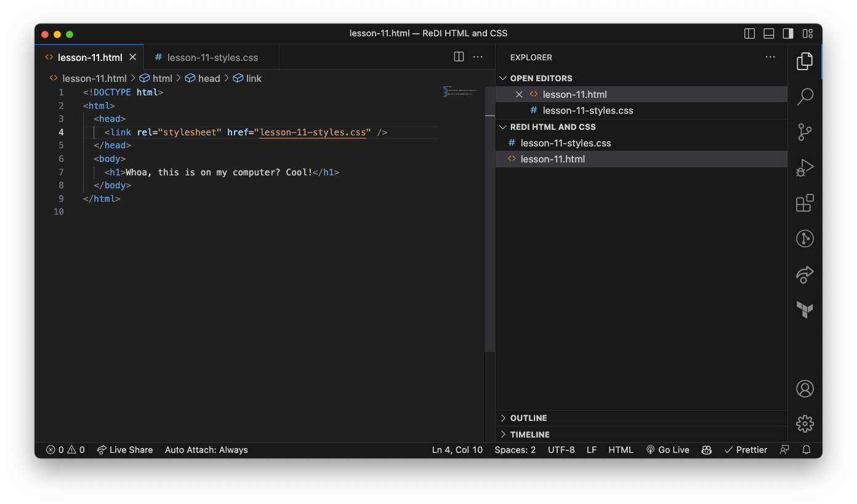Click the minimap code preview

point(460,92)
